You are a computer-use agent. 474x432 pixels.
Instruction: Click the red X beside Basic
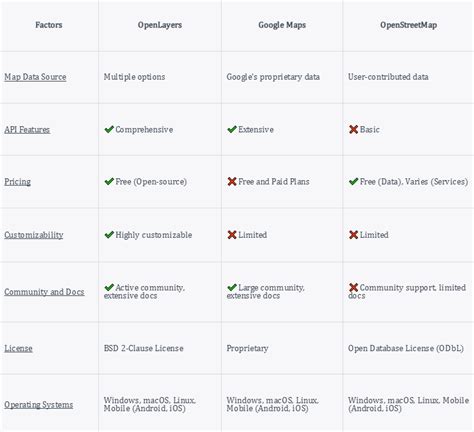(x=353, y=129)
